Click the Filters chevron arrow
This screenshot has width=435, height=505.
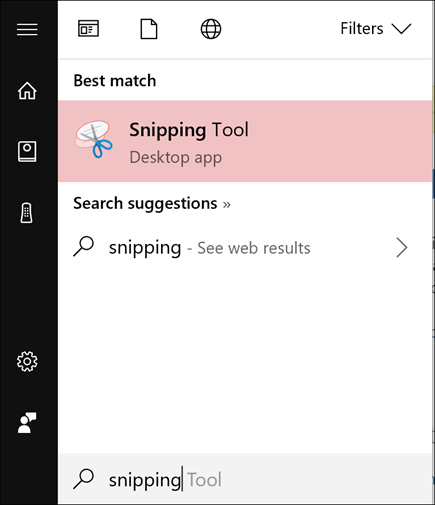(x=401, y=29)
